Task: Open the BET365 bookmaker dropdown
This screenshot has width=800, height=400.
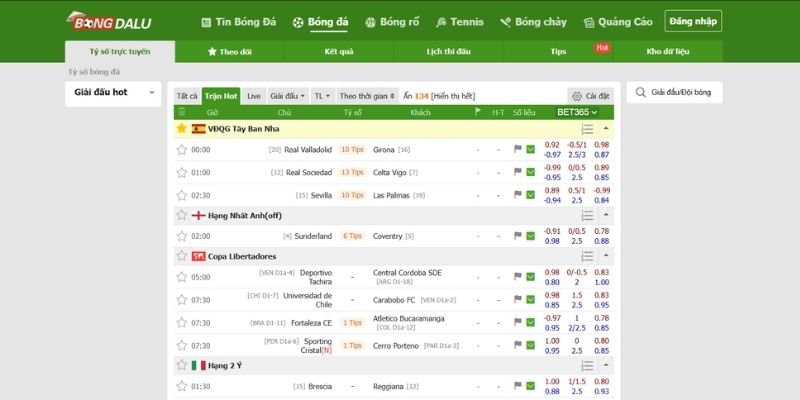Action: point(577,113)
